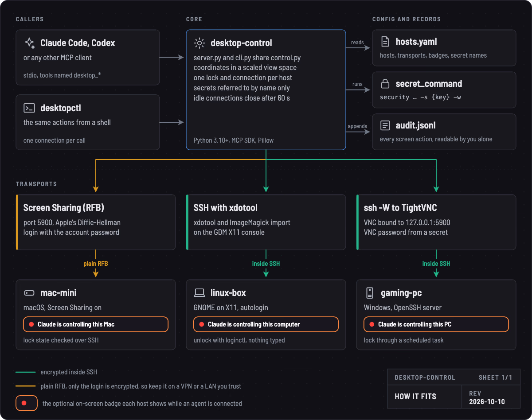The image size is (532, 420).
Task: Select the "Claude is controlling this computer" badge
Action: pos(266,324)
